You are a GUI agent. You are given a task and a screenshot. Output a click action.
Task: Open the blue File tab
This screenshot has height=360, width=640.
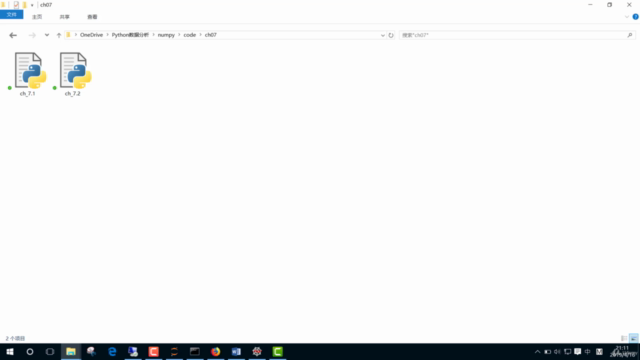coord(11,15)
